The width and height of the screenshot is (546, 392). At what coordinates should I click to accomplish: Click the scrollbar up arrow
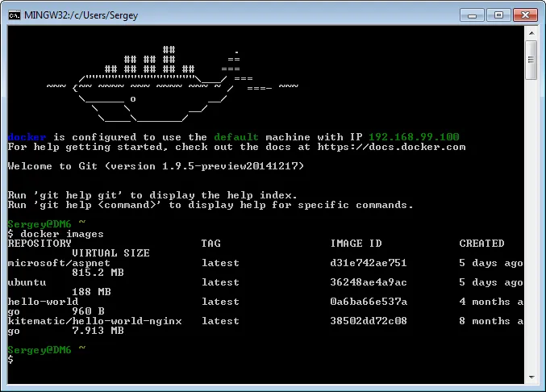click(531, 33)
